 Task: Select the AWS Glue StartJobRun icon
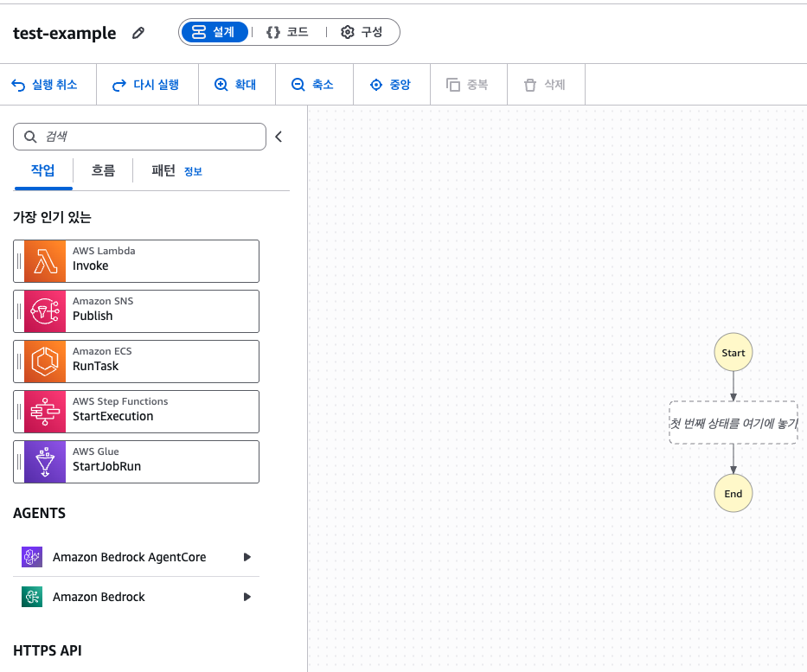pyautogui.click(x=45, y=462)
